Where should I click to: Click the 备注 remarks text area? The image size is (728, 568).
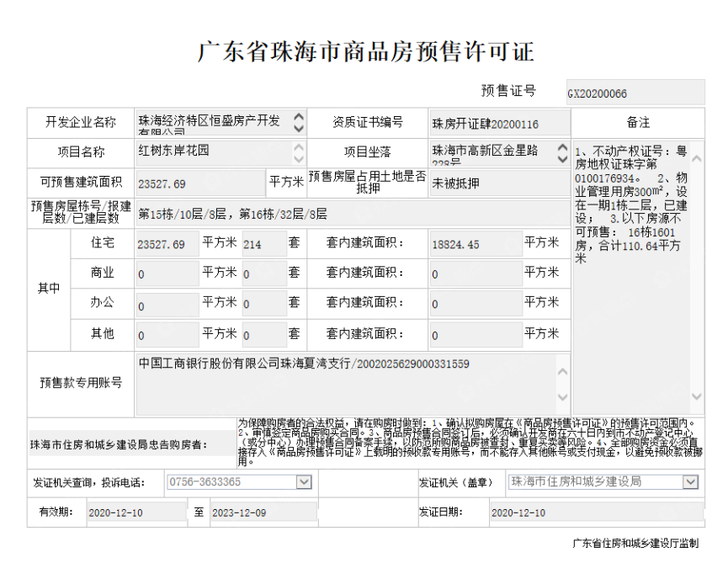pos(639,278)
